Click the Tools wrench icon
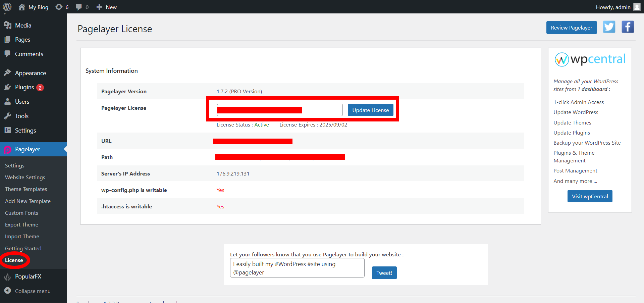This screenshot has width=644, height=303. [8, 116]
